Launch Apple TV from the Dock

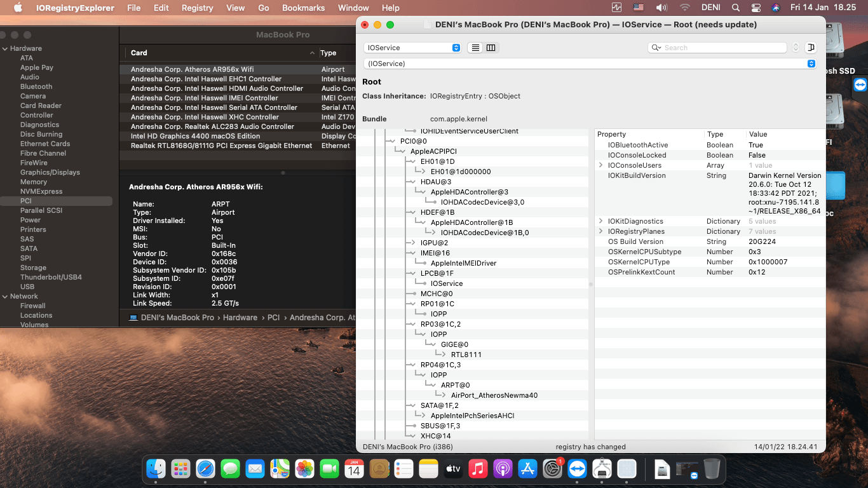tap(454, 469)
